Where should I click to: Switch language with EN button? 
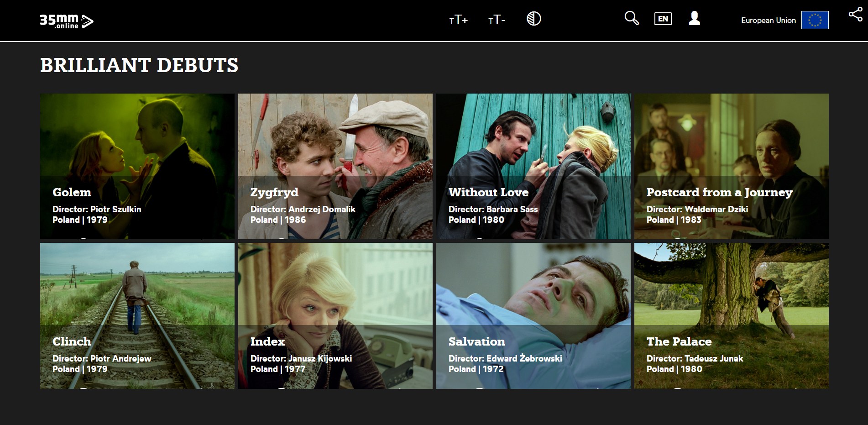point(663,19)
